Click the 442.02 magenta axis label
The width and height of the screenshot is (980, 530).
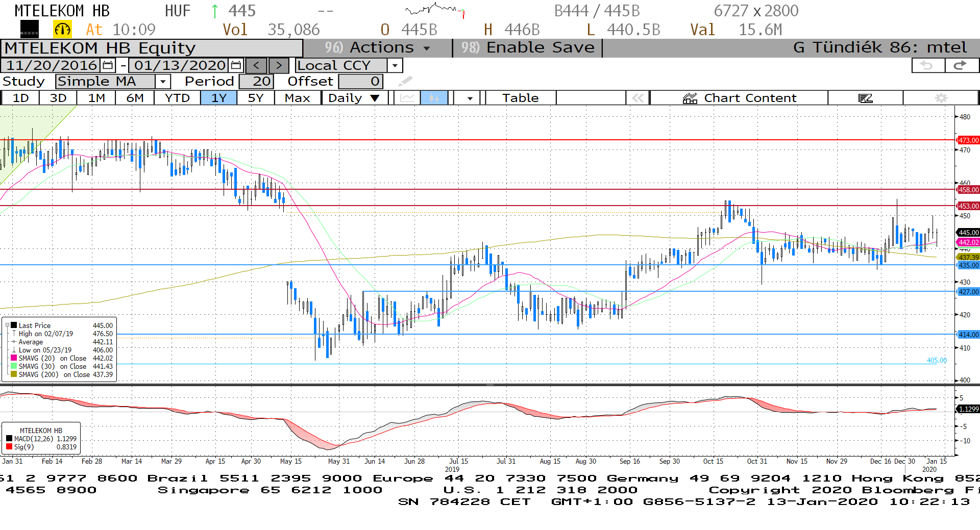pyautogui.click(x=968, y=242)
